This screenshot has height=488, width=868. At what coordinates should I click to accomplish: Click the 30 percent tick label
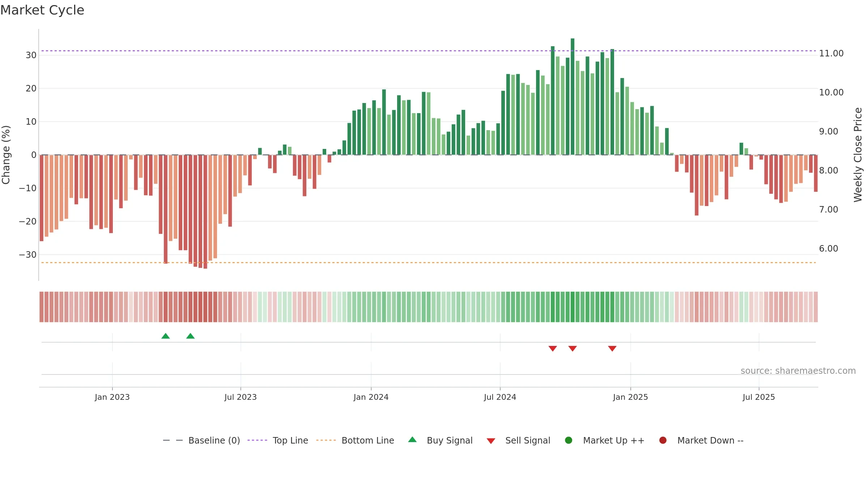pos(31,55)
